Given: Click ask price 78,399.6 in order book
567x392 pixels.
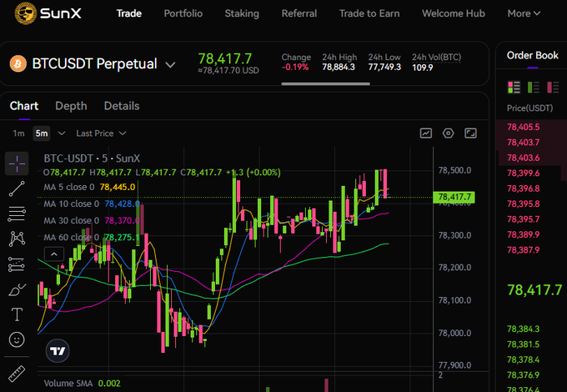Looking at the screenshot, I should pos(524,173).
